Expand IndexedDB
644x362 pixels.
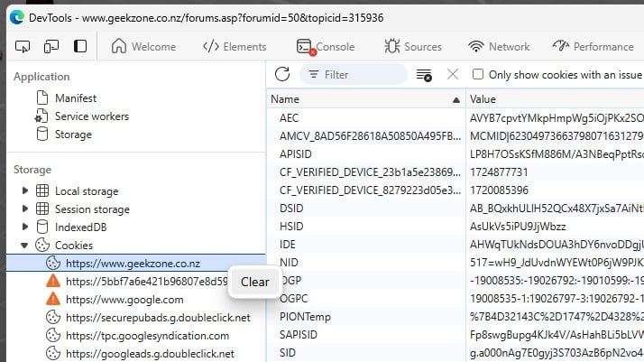point(25,227)
